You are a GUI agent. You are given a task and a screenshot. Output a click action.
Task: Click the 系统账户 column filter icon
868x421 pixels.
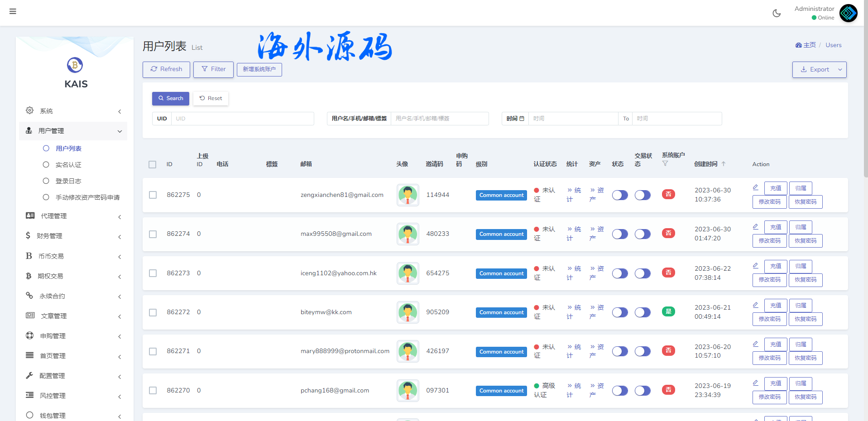pos(665,163)
